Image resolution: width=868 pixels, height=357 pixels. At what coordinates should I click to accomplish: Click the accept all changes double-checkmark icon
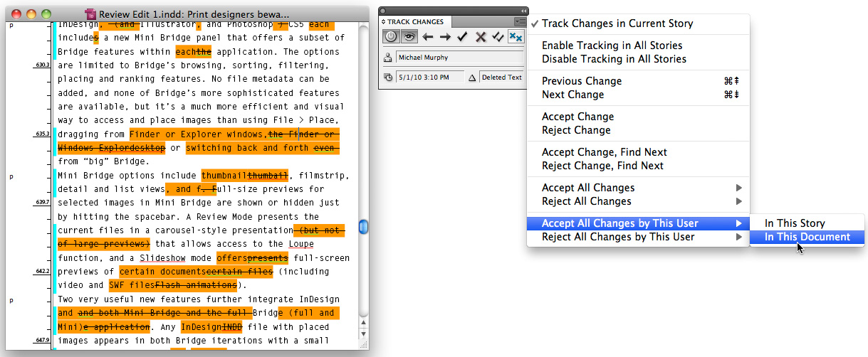pos(498,37)
